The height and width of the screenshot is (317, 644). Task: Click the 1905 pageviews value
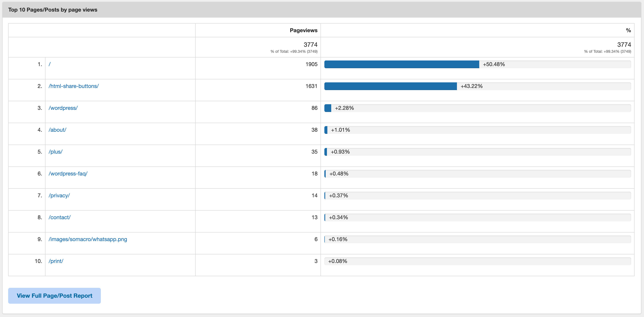[x=311, y=64]
